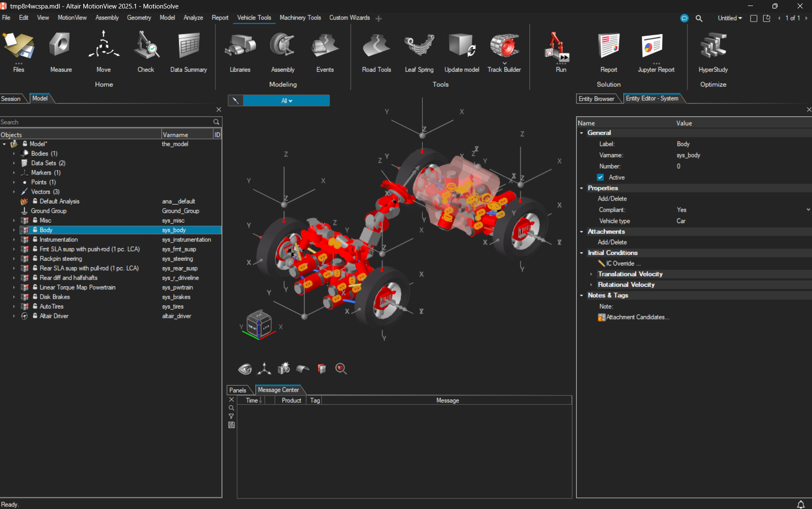Click IC Override button
This screenshot has height=509, width=812.
click(620, 263)
